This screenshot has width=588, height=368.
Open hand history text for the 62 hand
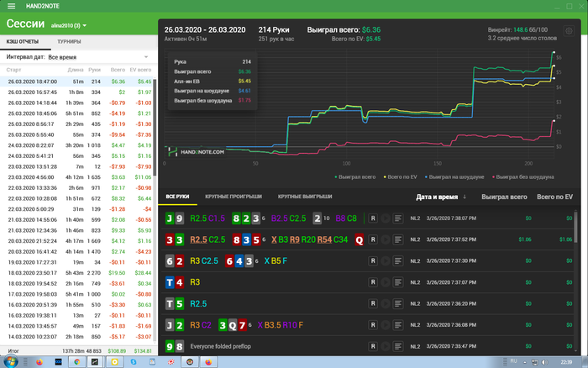tap(398, 260)
